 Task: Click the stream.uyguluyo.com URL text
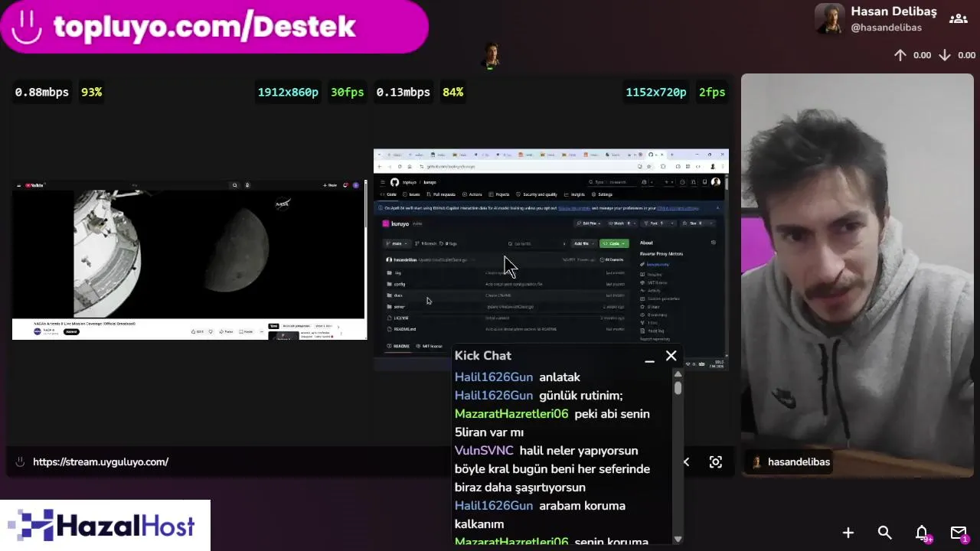(101, 462)
